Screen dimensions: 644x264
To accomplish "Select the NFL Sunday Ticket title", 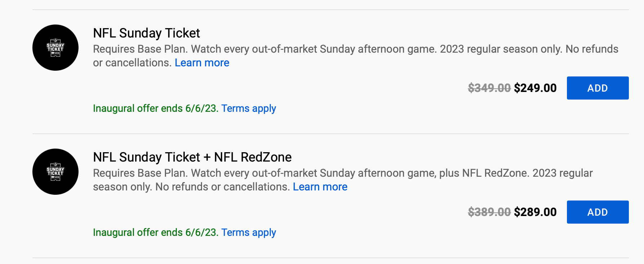I will [x=146, y=33].
